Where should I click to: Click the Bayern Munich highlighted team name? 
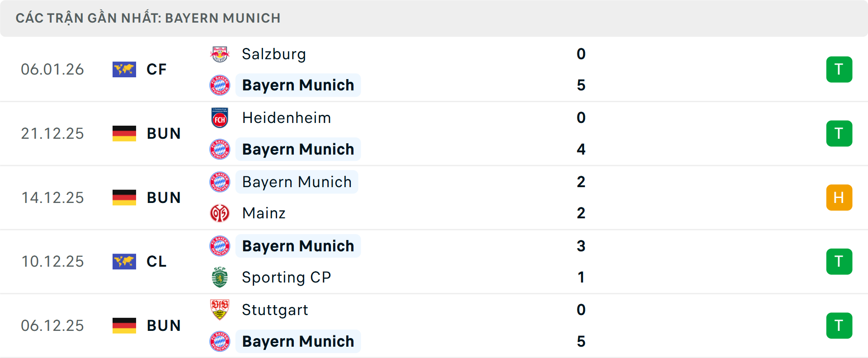[x=298, y=85]
